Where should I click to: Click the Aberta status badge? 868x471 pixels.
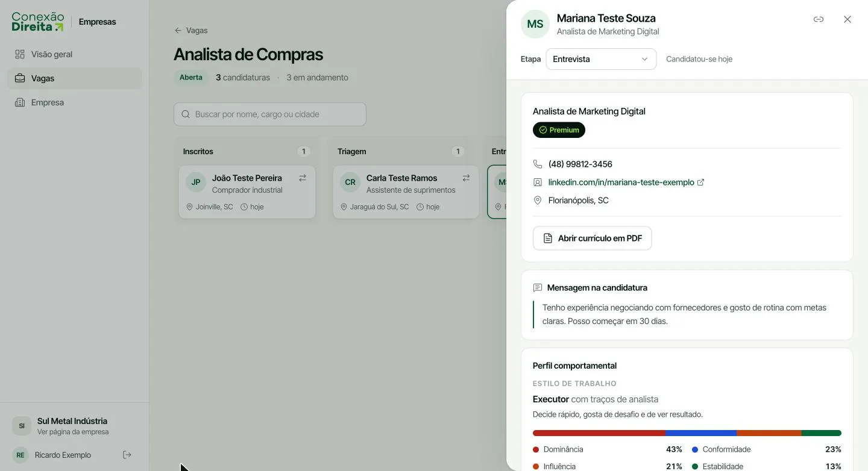[191, 78]
